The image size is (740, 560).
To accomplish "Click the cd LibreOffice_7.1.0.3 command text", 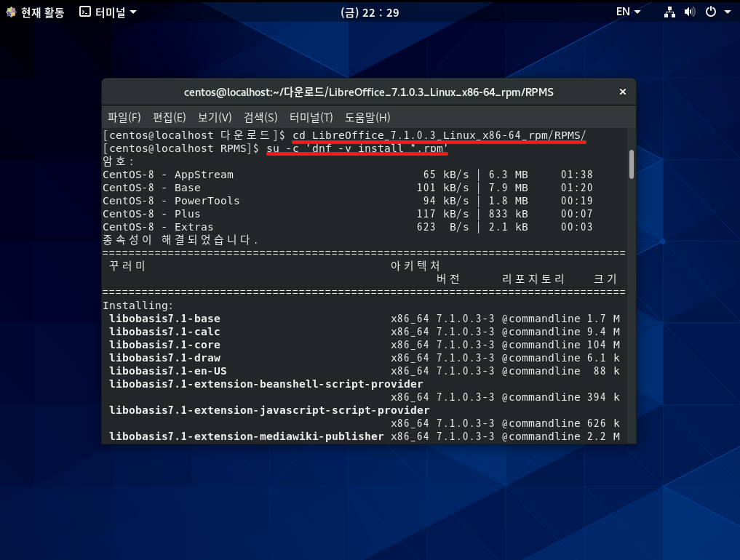I will point(439,135).
